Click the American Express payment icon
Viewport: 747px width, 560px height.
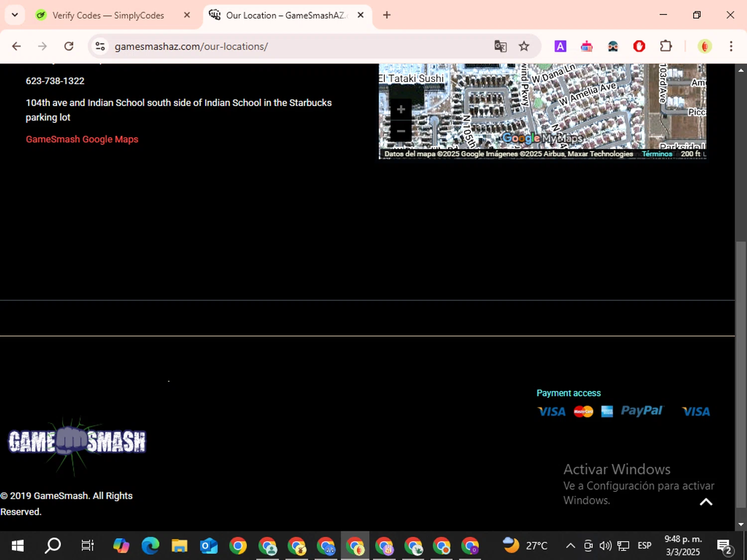[607, 412]
